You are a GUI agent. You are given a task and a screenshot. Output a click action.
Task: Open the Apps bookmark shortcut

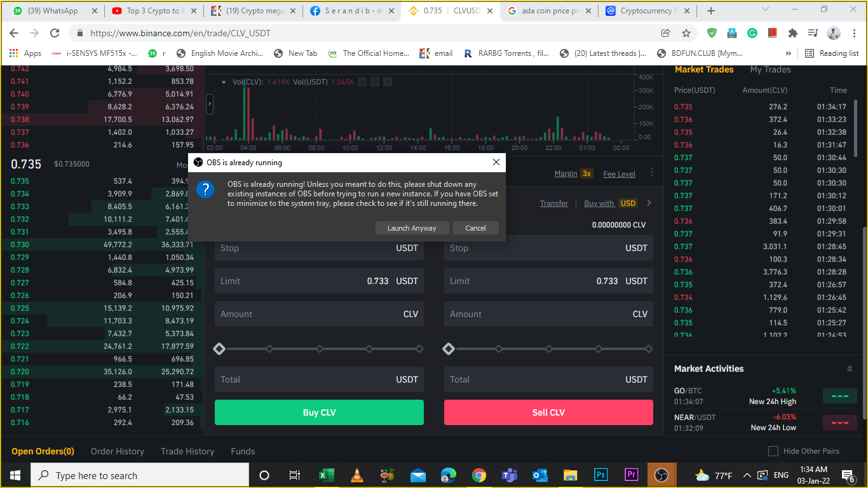click(x=25, y=53)
